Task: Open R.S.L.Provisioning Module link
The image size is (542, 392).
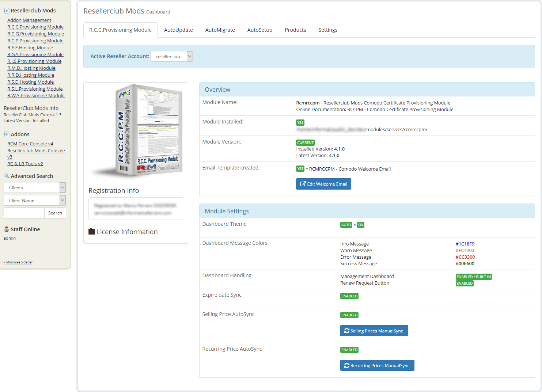Action: point(35,89)
